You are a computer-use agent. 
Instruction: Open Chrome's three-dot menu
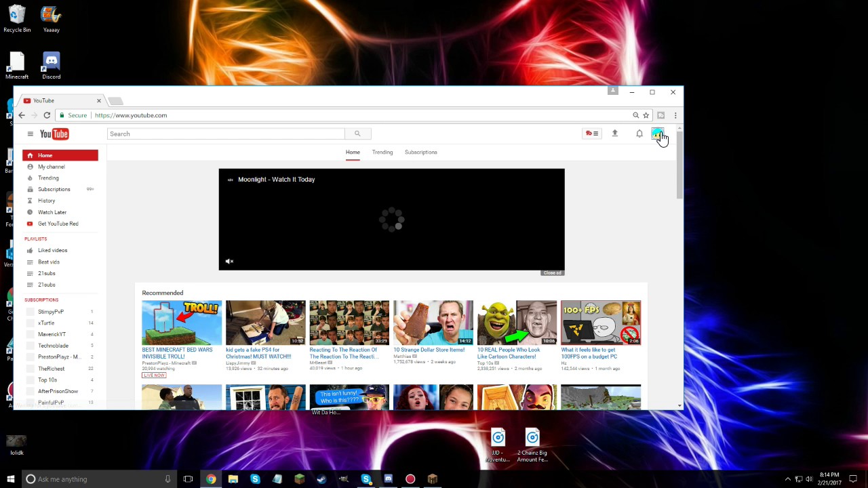coord(675,115)
